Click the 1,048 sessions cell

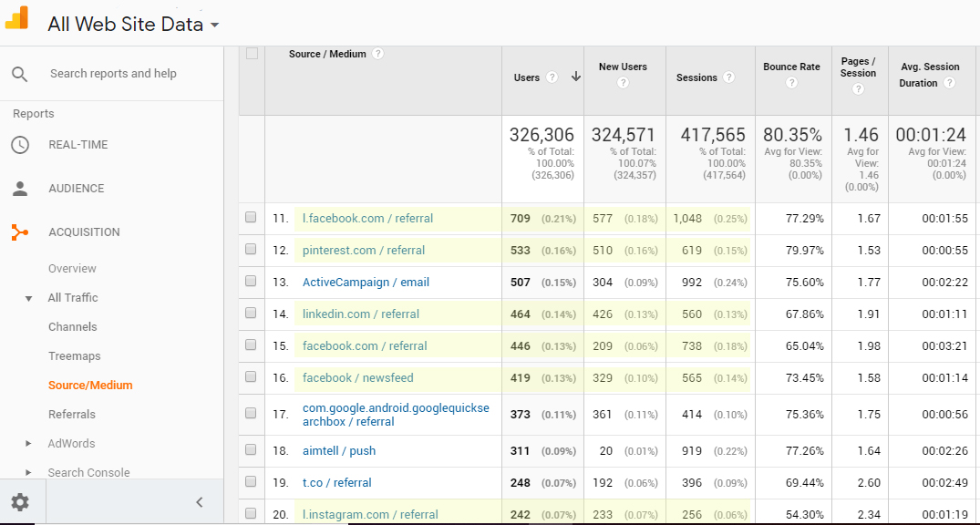tap(687, 219)
